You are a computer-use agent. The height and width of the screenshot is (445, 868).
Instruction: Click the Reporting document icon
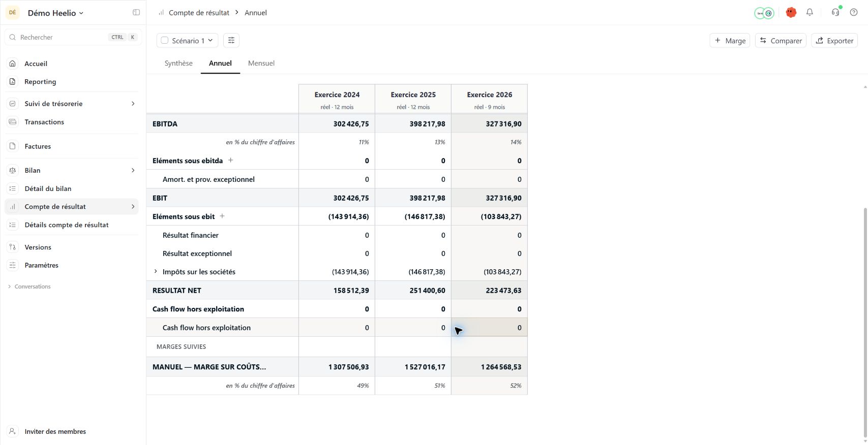click(13, 82)
